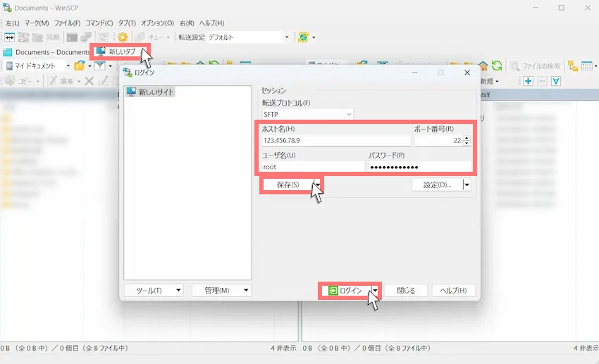The image size is (599, 364).
Task: Switch to the Documents – Documents tab
Action: click(47, 52)
